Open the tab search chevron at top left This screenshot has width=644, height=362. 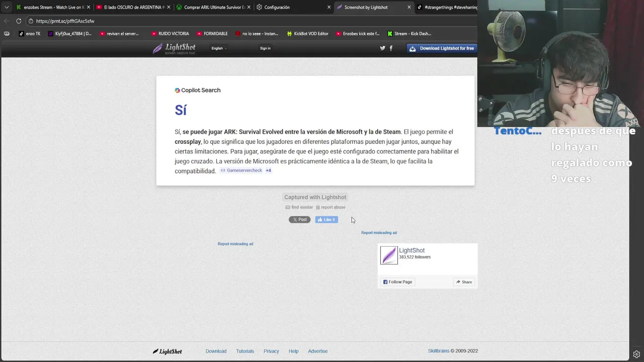tap(7, 7)
